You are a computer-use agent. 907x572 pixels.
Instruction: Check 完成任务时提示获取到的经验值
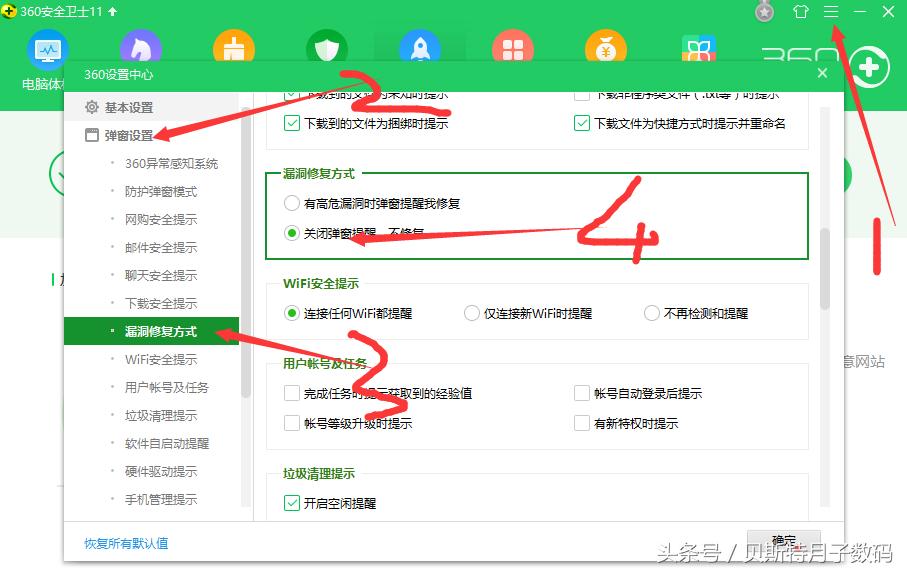coord(292,393)
